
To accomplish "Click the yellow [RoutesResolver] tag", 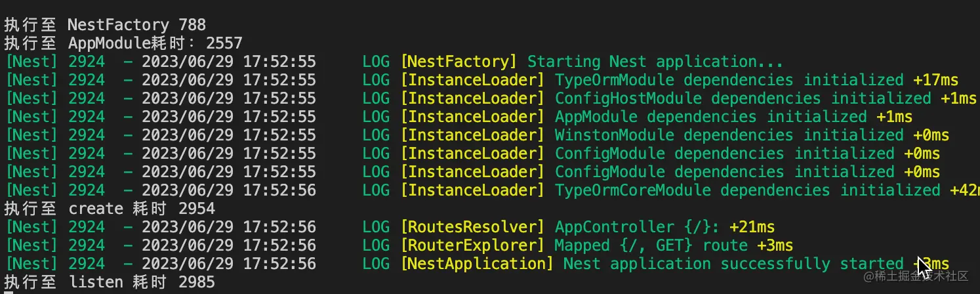I will 473,227.
